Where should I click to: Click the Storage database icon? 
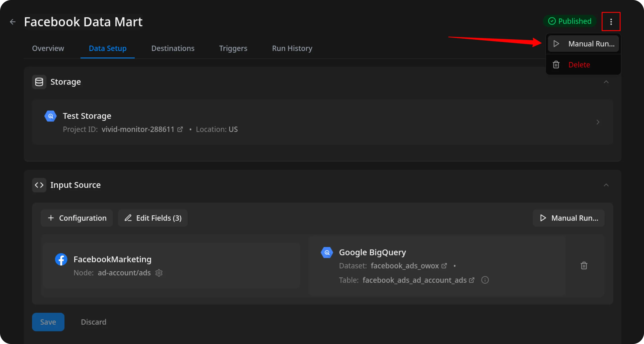coord(39,82)
